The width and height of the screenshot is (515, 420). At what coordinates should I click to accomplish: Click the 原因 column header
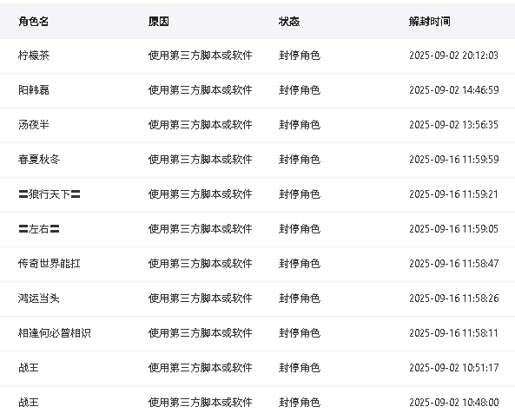159,22
